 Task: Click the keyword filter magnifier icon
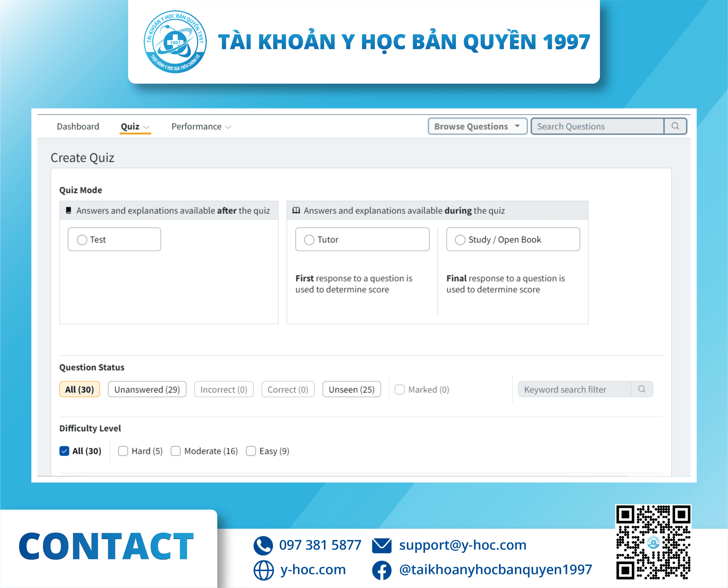pyautogui.click(x=642, y=389)
